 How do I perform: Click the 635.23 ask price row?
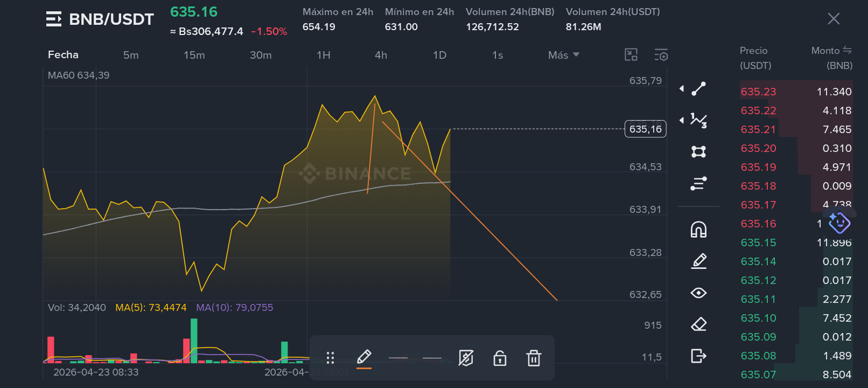click(796, 92)
